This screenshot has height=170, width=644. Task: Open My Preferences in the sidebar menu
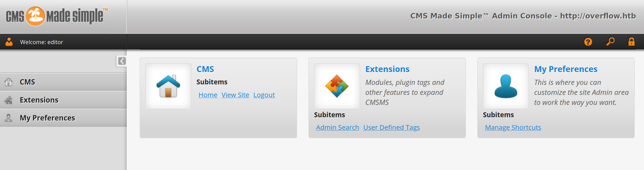click(x=47, y=118)
